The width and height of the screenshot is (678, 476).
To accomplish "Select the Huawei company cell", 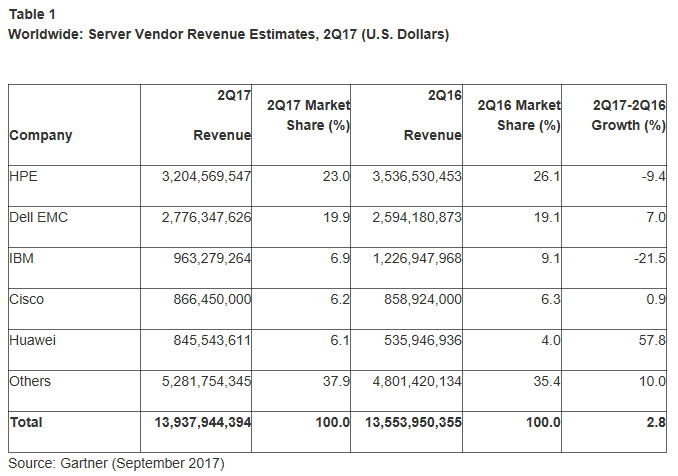I will [33, 340].
